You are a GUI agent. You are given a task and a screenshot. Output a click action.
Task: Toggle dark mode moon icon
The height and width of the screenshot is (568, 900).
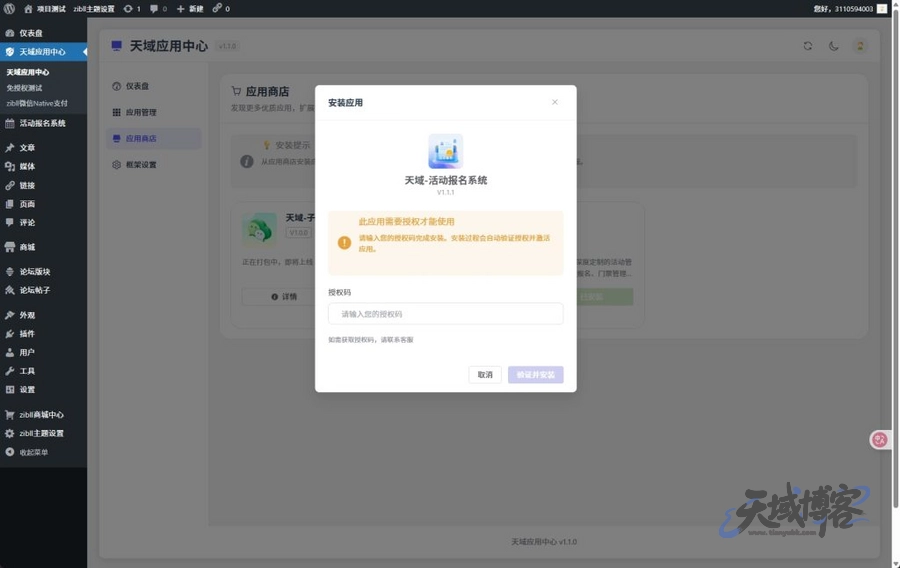click(833, 46)
